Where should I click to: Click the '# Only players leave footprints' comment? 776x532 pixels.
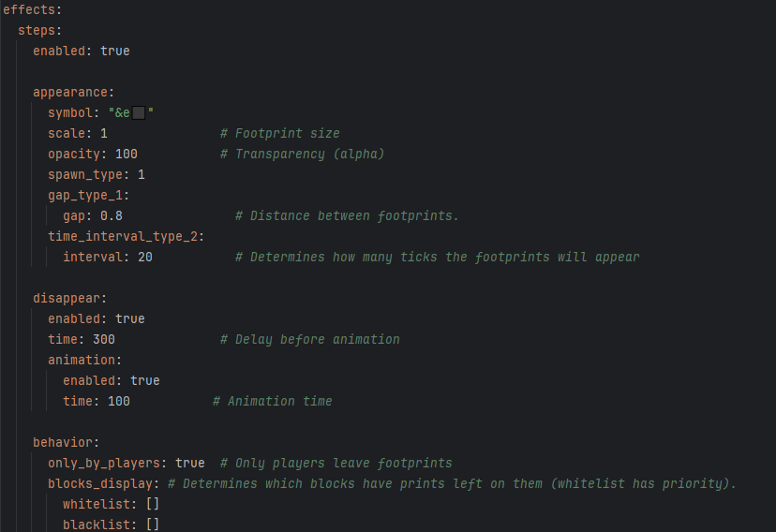336,463
